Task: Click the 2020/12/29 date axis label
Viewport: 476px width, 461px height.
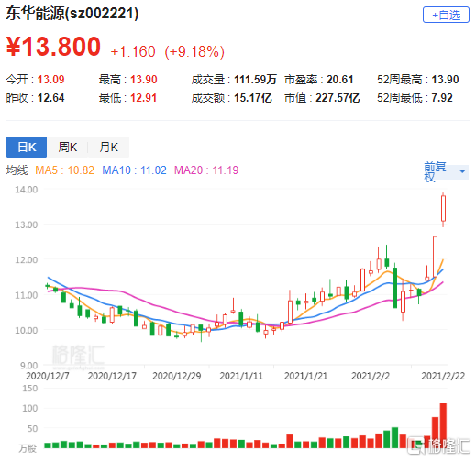Action: click(177, 376)
